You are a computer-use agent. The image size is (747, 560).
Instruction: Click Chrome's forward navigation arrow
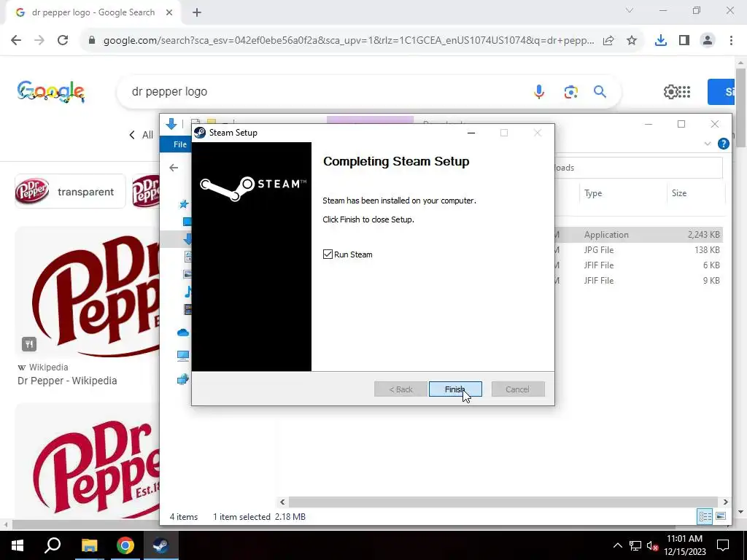coord(39,41)
